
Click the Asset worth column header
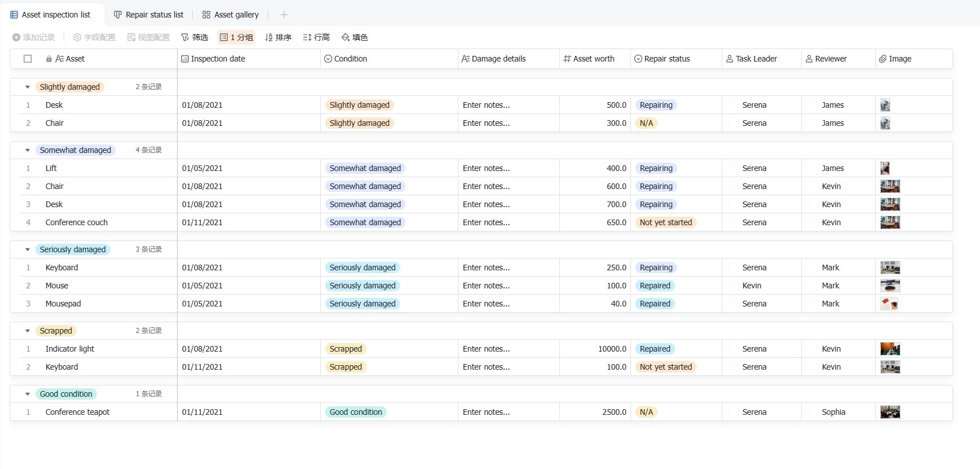click(x=595, y=59)
